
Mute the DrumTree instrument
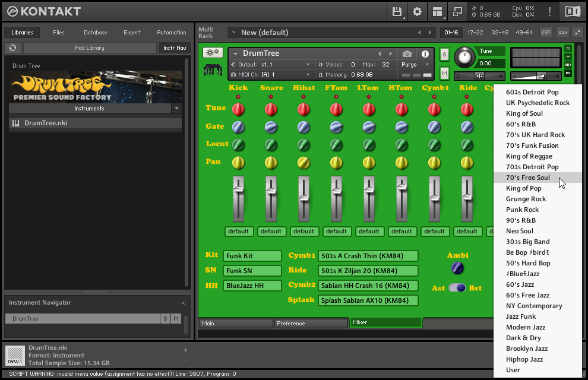[x=444, y=74]
